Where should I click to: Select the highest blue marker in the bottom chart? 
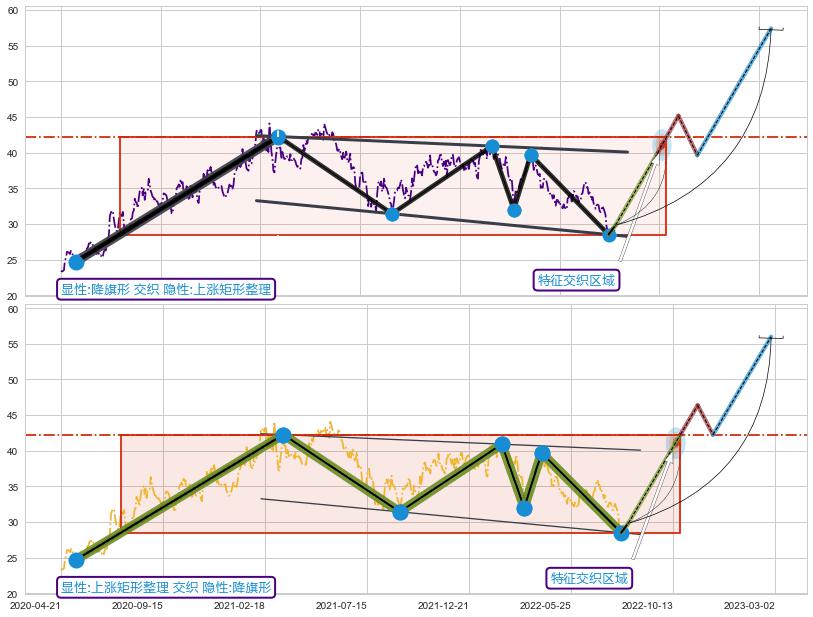tap(283, 435)
